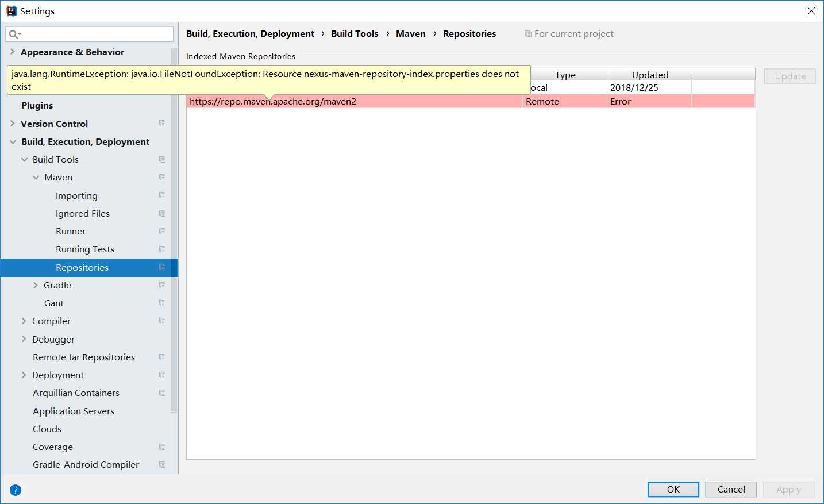Image resolution: width=824 pixels, height=504 pixels.
Task: Close the Settings dialog window
Action: click(811, 11)
